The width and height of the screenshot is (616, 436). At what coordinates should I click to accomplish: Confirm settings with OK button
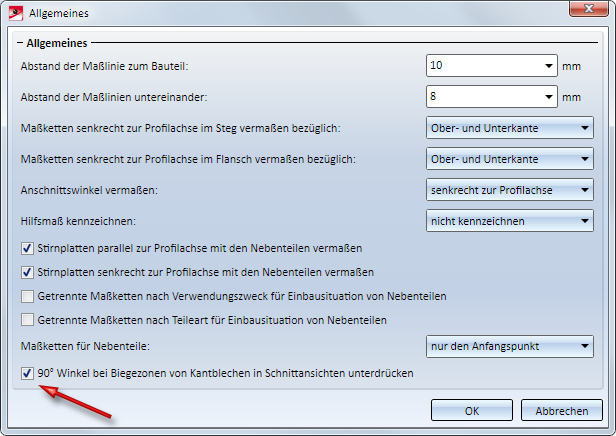tap(471, 410)
